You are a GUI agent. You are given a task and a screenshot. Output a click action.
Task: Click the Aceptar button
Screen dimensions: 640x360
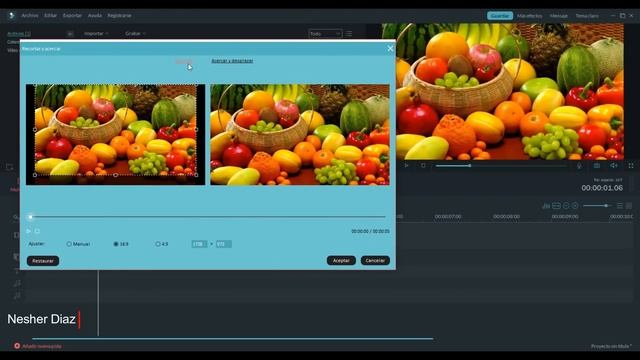tap(341, 260)
